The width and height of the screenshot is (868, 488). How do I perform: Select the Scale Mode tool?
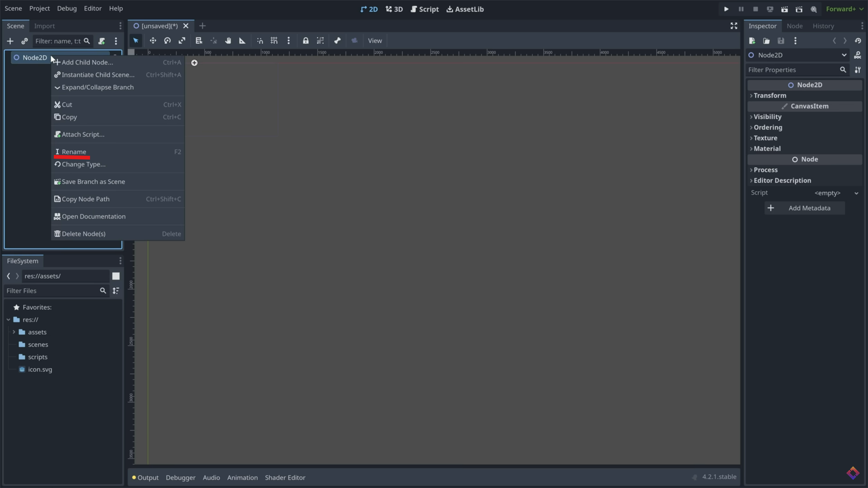click(x=182, y=41)
